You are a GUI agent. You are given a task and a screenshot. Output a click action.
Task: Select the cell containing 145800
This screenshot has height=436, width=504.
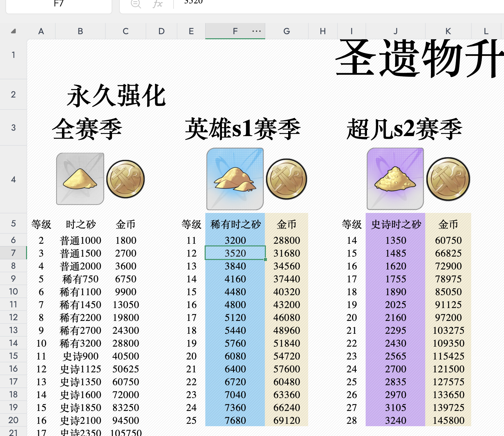[449, 420]
